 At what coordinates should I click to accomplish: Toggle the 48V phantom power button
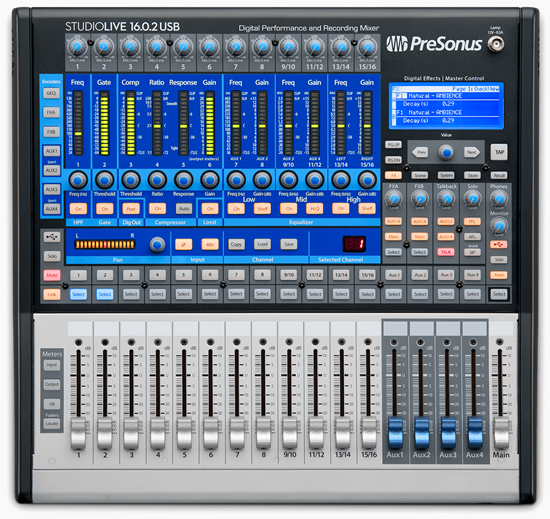coord(210,244)
